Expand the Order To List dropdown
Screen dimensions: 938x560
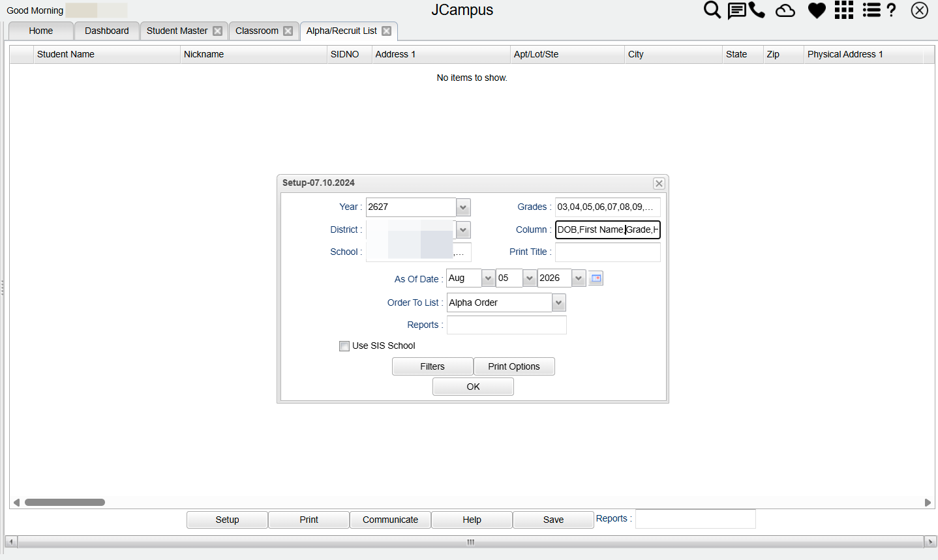click(x=558, y=302)
